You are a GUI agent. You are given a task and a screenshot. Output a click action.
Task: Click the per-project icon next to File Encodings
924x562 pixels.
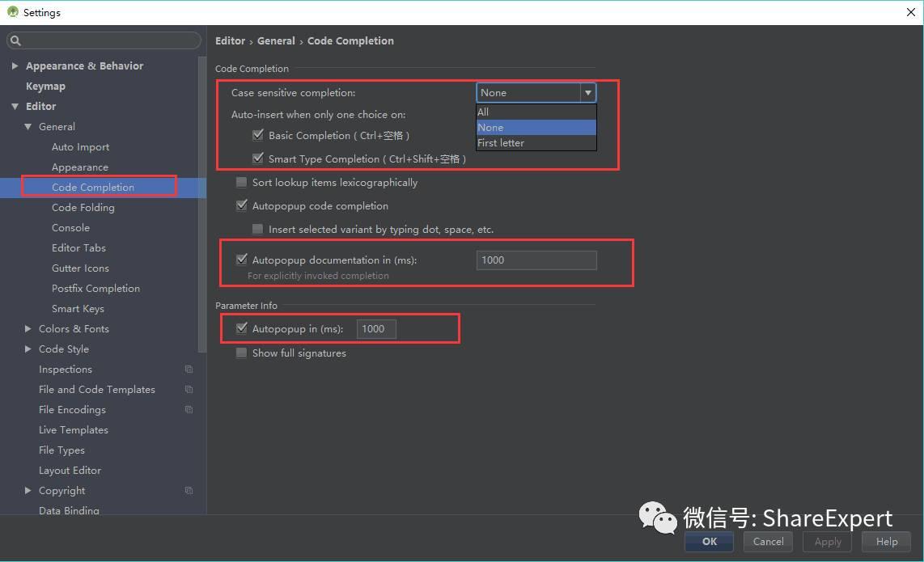pos(189,409)
